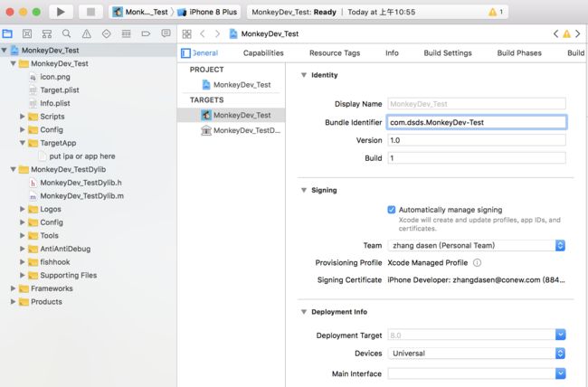Viewport: 588px width, 387px height.
Task: Open the Source Control navigator icon
Action: pos(27,33)
